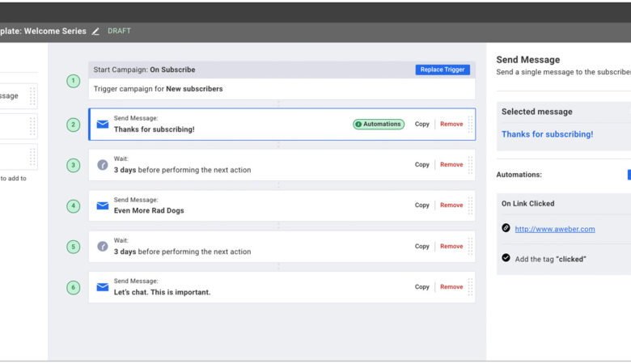This screenshot has width=631, height=364.
Task: Copy the Even More Rad Dogs message
Action: [x=421, y=205]
